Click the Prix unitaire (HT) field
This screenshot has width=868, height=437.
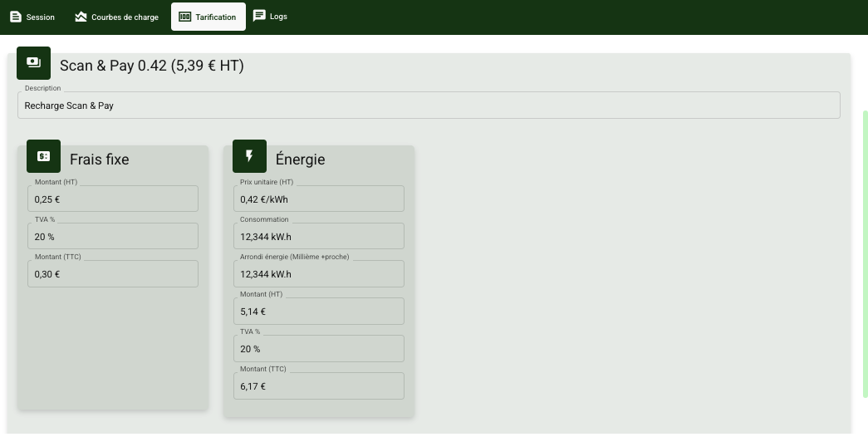tap(318, 199)
